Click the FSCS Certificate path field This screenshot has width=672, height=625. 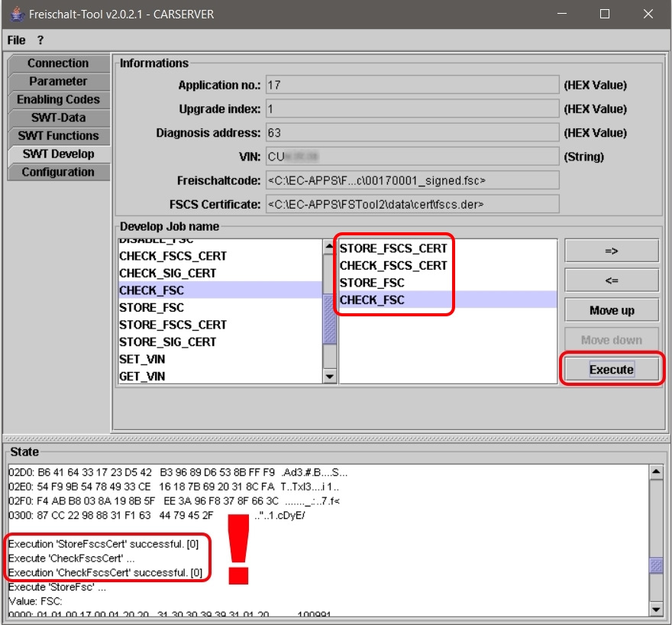coord(412,205)
